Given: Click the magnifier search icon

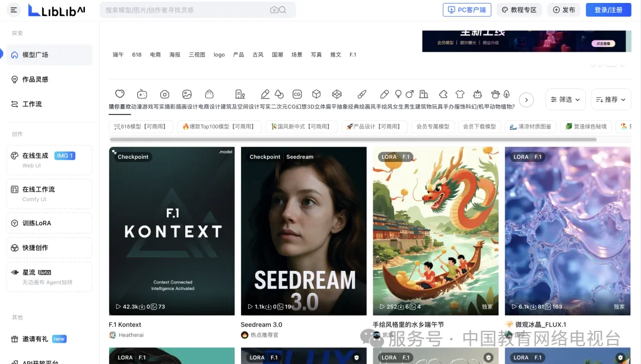Looking at the screenshot, I should coord(283,10).
